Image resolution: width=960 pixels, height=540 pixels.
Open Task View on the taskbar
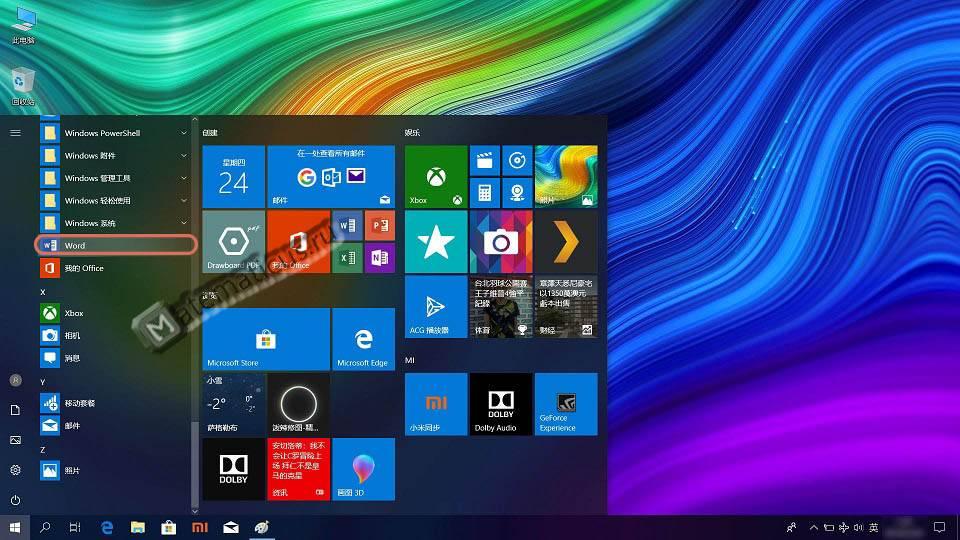click(x=75, y=528)
